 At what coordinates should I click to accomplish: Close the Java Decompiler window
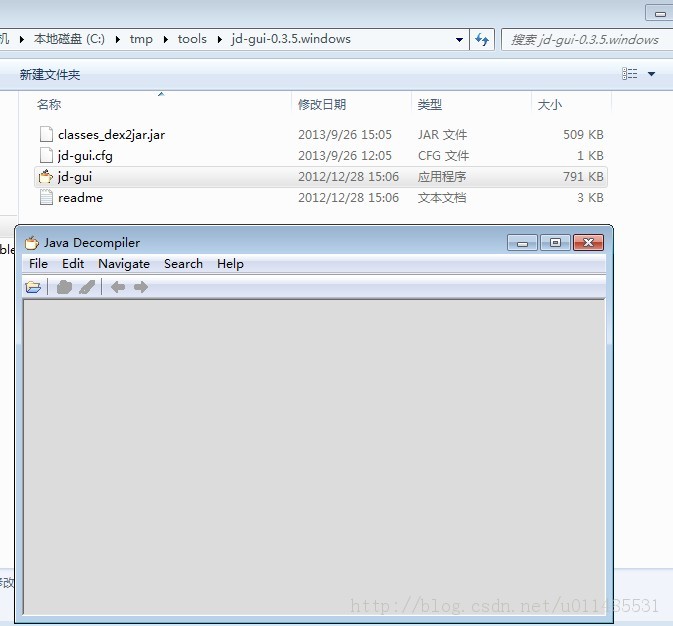tap(588, 243)
